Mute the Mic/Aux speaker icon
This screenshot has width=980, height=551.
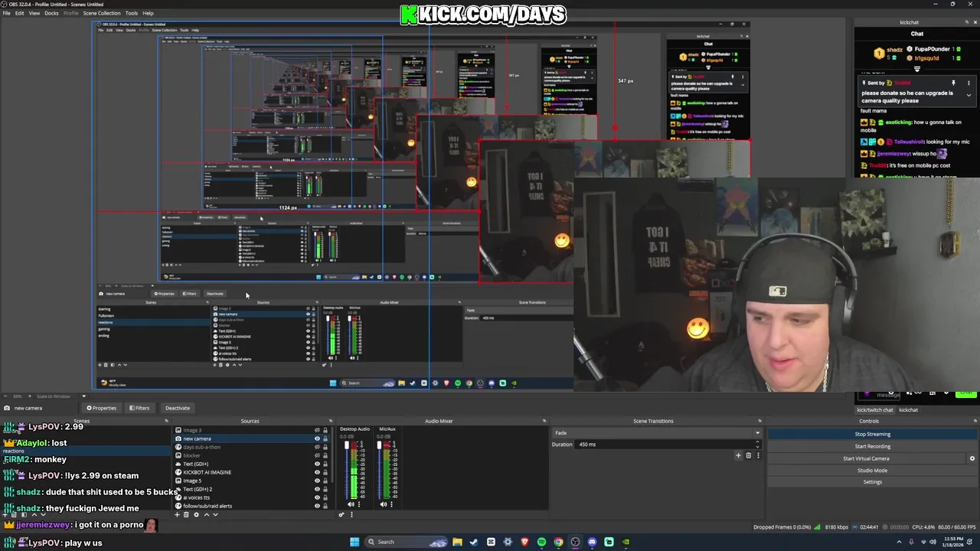pyautogui.click(x=384, y=504)
